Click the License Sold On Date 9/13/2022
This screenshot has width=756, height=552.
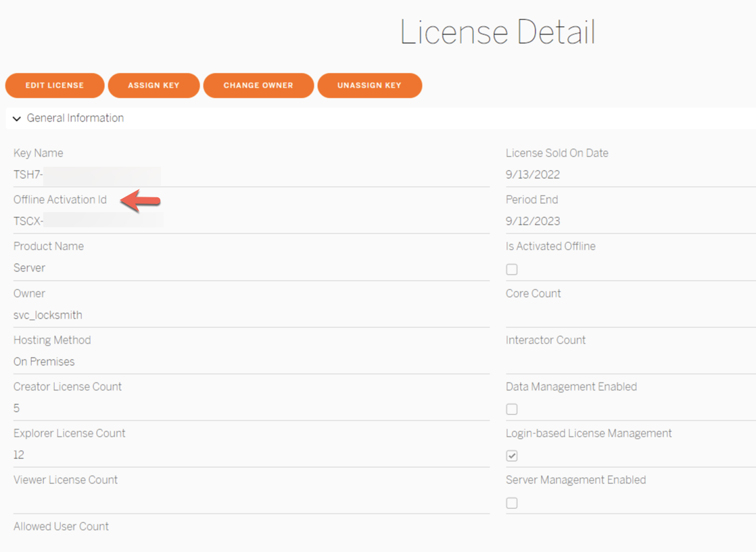[x=533, y=175]
